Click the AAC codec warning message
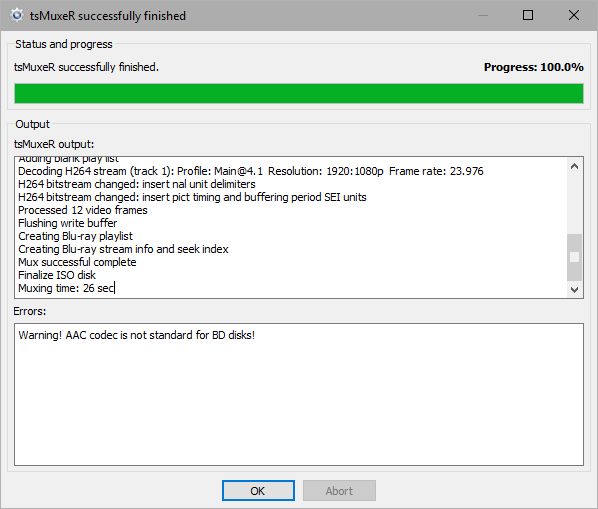Viewport: 598px width, 509px height. [137, 335]
